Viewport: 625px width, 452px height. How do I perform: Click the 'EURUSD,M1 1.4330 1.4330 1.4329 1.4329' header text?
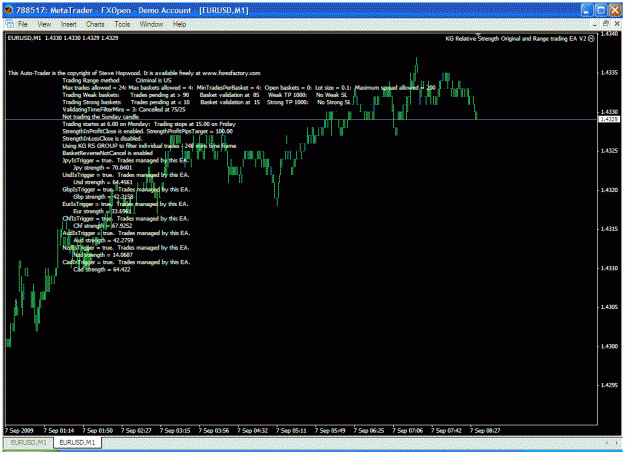click(63, 38)
